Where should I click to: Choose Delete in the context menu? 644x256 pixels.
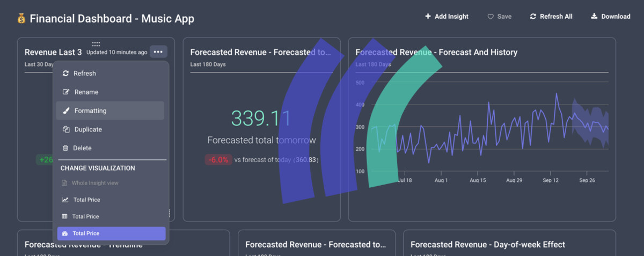(110, 148)
